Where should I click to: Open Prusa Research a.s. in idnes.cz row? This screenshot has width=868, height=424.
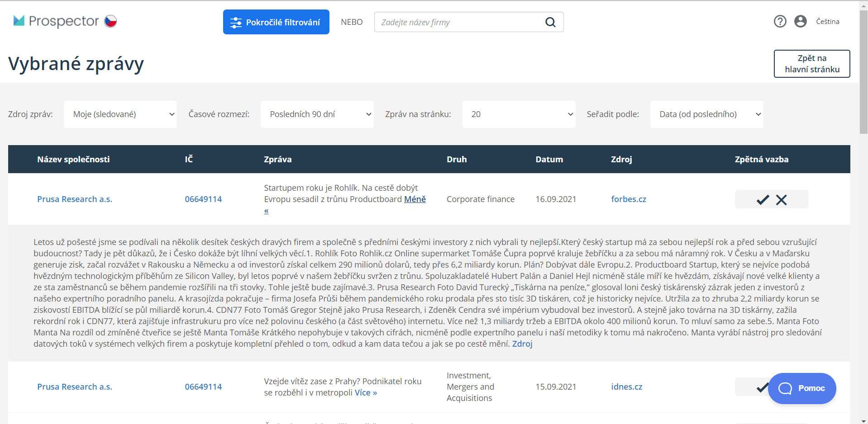tap(75, 386)
